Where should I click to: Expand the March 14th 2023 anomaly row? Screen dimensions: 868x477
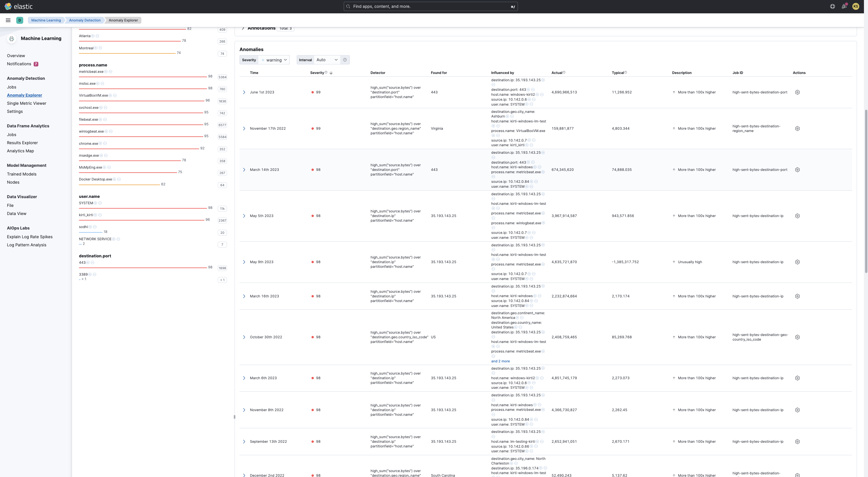coord(244,169)
